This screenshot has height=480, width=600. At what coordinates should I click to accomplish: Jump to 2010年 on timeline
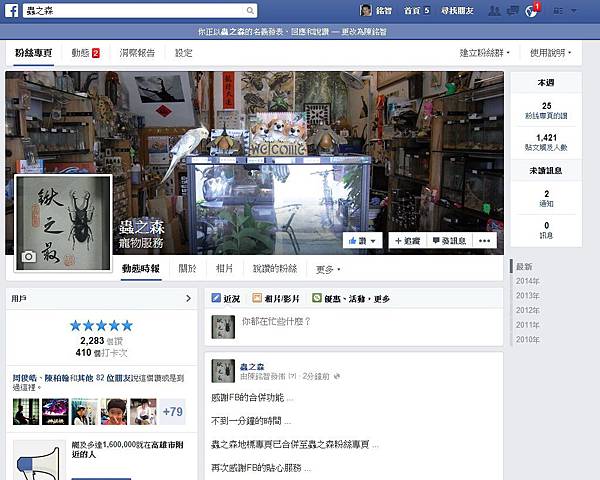point(527,340)
